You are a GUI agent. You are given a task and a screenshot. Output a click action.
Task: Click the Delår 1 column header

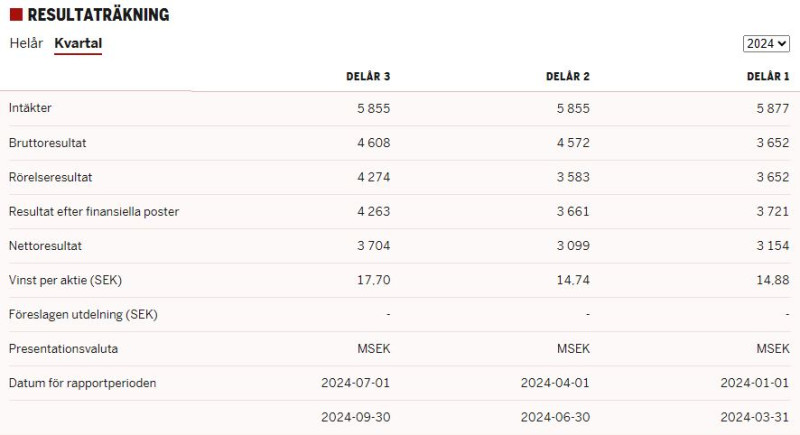coord(768,76)
